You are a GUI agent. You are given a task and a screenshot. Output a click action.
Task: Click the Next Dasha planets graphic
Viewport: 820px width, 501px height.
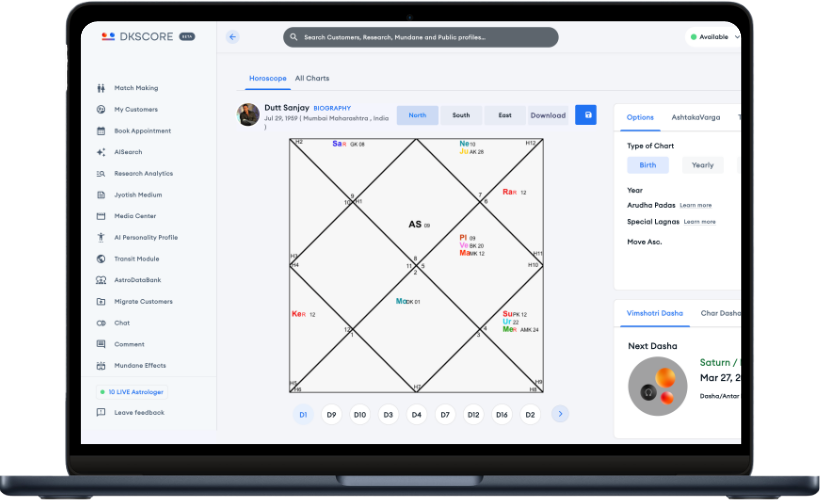coord(657,386)
